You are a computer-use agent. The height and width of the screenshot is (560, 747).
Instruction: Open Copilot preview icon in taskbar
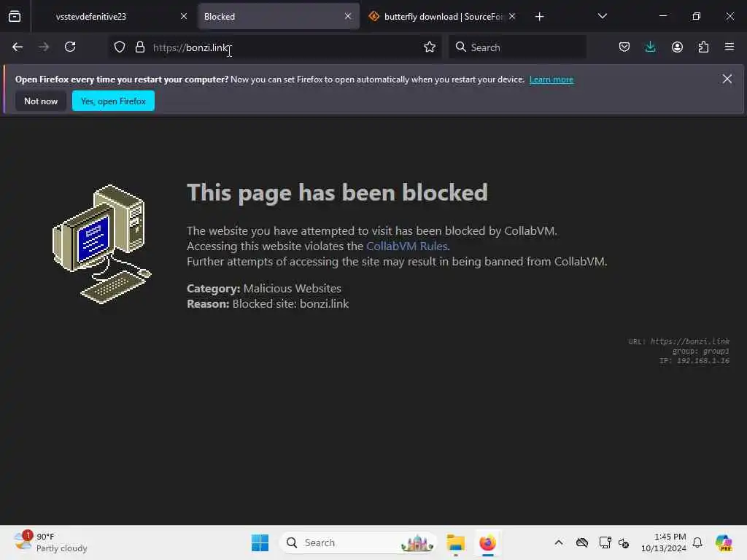pos(724,542)
